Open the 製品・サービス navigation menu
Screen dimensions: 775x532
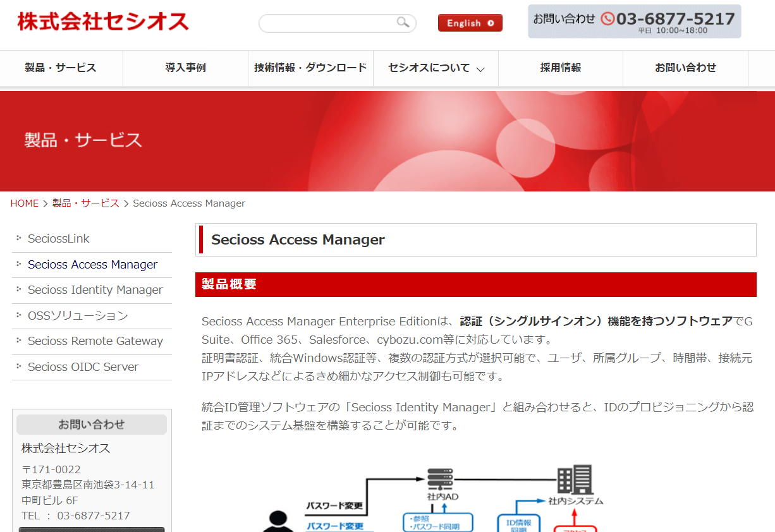[x=61, y=68]
